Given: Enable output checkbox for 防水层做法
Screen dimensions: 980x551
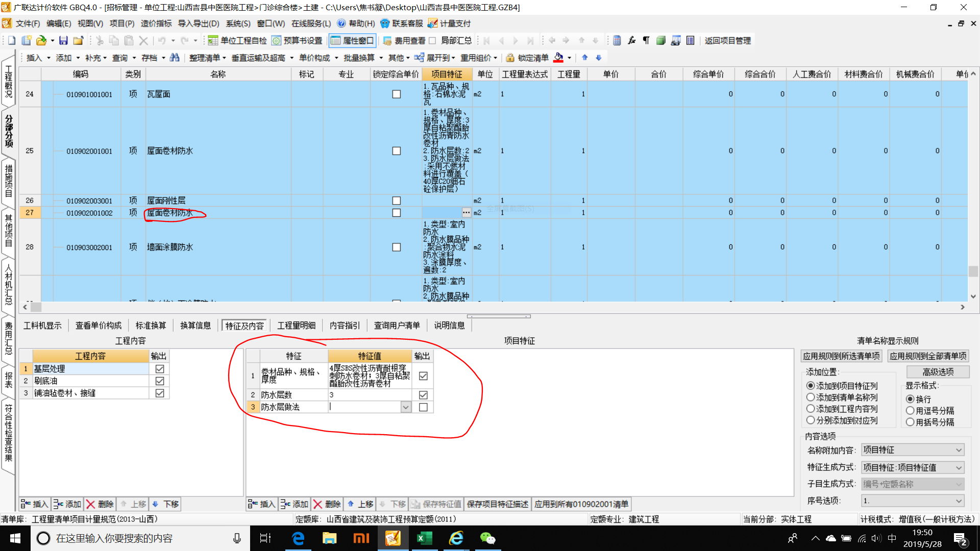Looking at the screenshot, I should tap(423, 407).
